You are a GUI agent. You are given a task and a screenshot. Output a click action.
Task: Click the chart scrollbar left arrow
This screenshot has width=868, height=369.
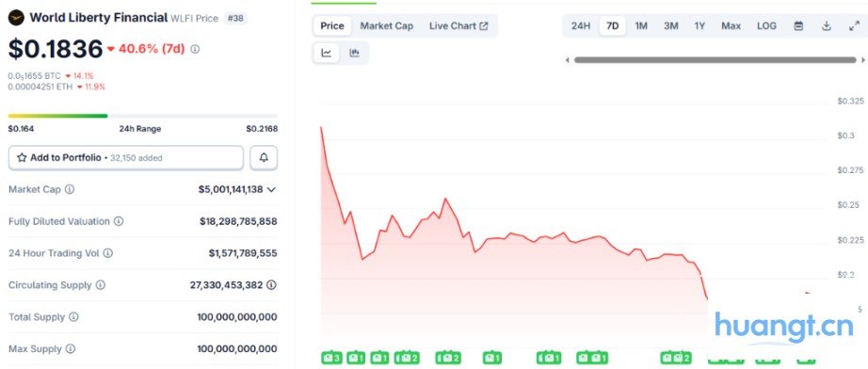[x=567, y=59]
